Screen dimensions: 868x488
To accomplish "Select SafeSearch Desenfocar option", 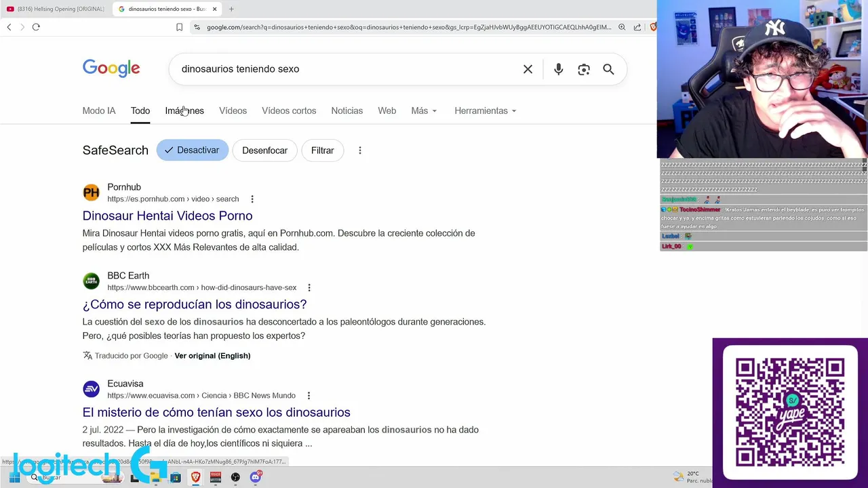I will (x=265, y=150).
